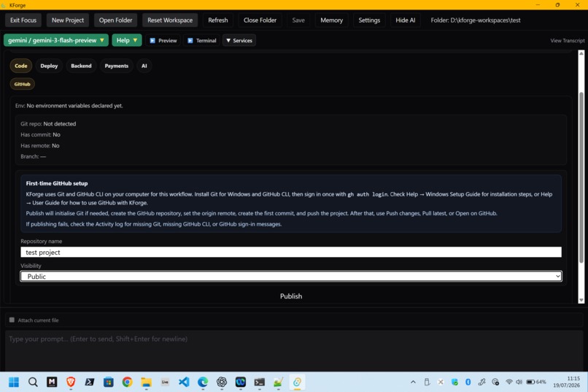Open taskbar Search
The image size is (588, 392).
33,382
